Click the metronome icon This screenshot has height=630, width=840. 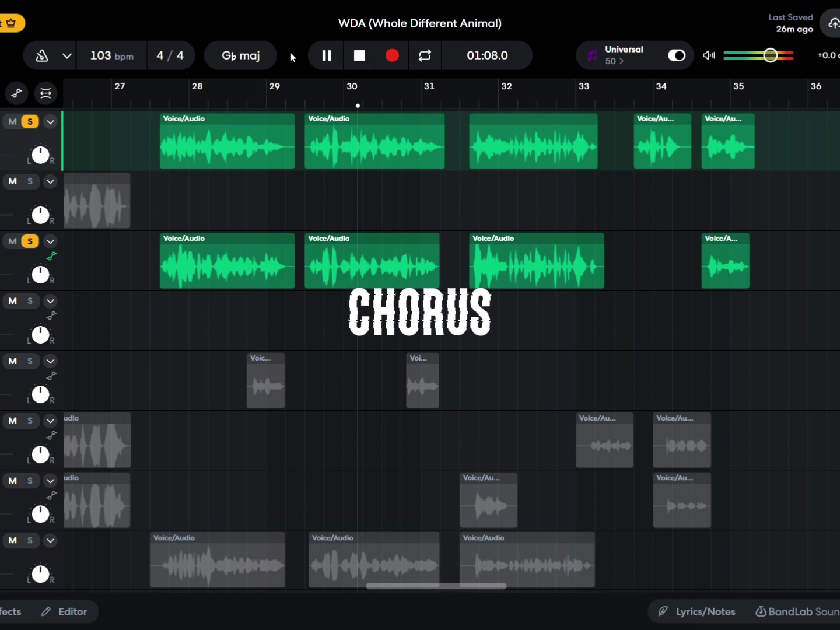coord(42,55)
